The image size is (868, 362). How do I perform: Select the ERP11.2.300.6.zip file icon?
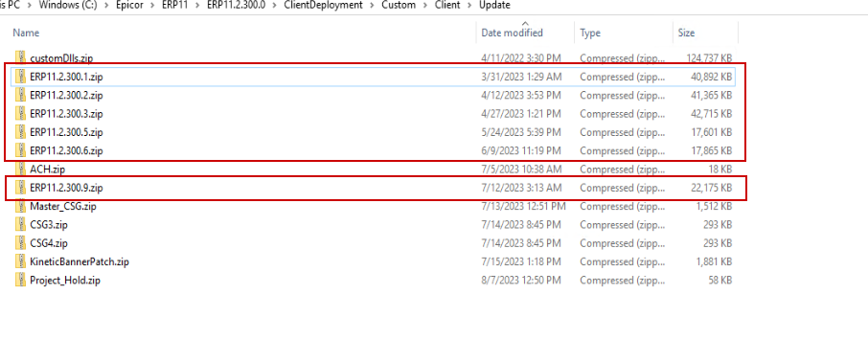click(20, 150)
